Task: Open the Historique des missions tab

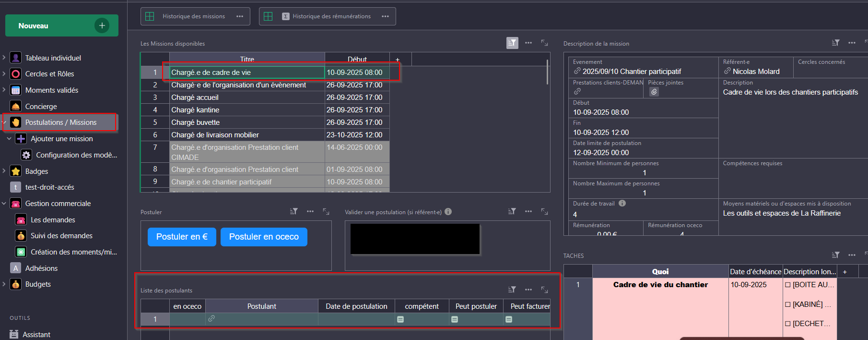Action: coord(193,16)
